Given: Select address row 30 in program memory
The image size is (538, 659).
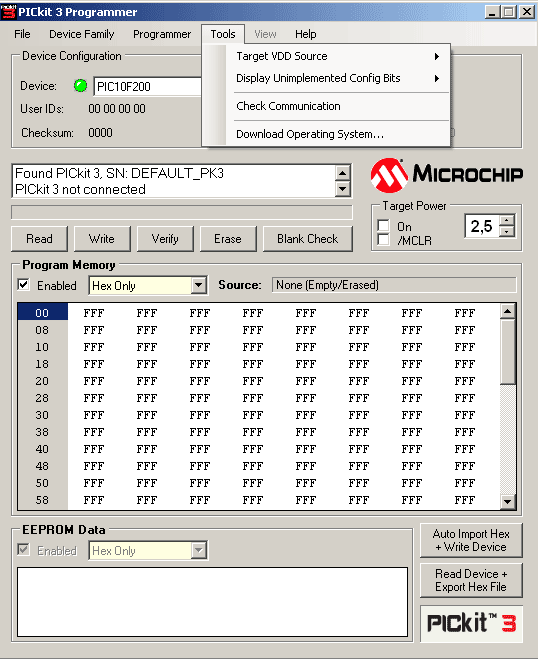Looking at the screenshot, I should point(42,415).
